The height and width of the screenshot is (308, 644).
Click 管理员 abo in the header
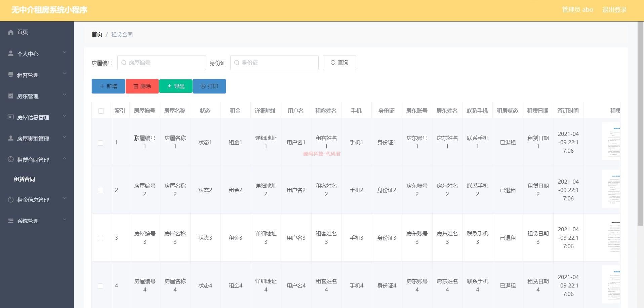(577, 10)
